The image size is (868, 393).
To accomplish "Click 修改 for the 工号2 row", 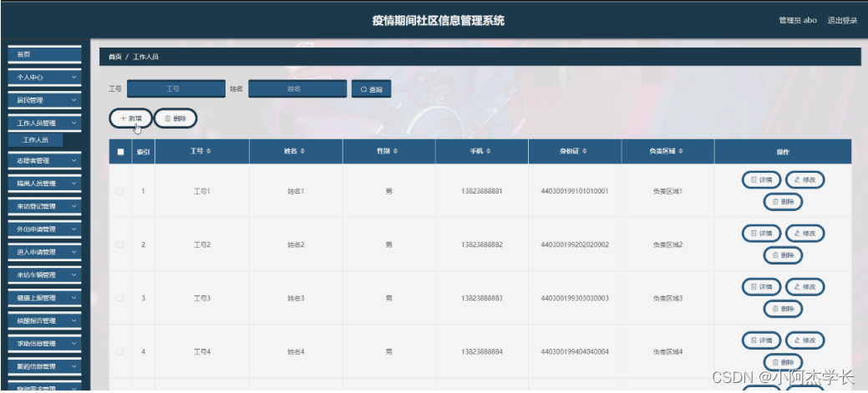I will coord(805,234).
